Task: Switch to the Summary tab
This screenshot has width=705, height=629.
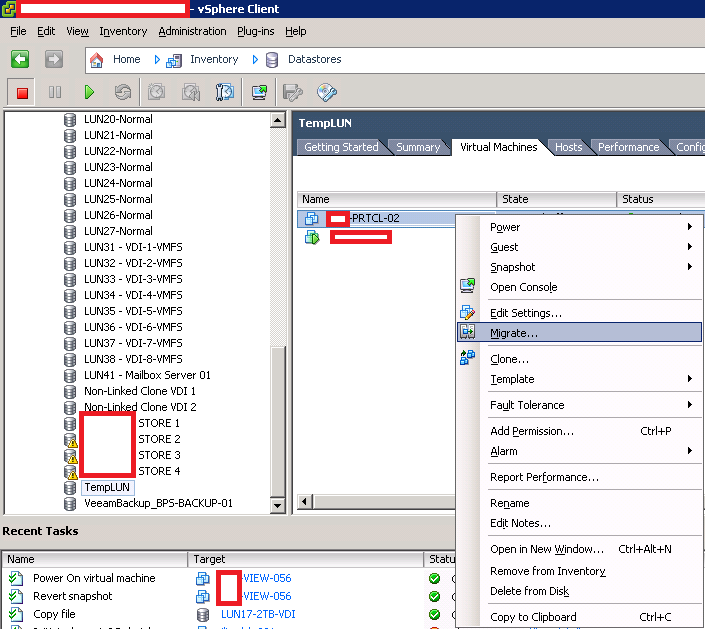Action: (418, 147)
